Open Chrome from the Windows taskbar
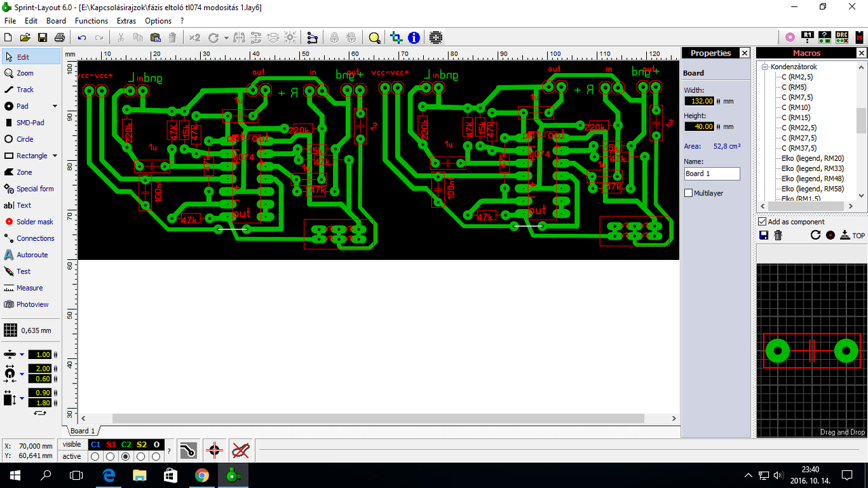Image resolution: width=868 pixels, height=488 pixels. [201, 475]
